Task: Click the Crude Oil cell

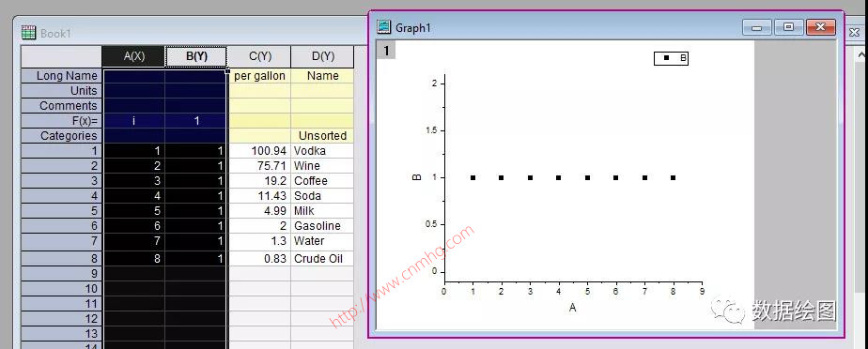Action: 322,258
